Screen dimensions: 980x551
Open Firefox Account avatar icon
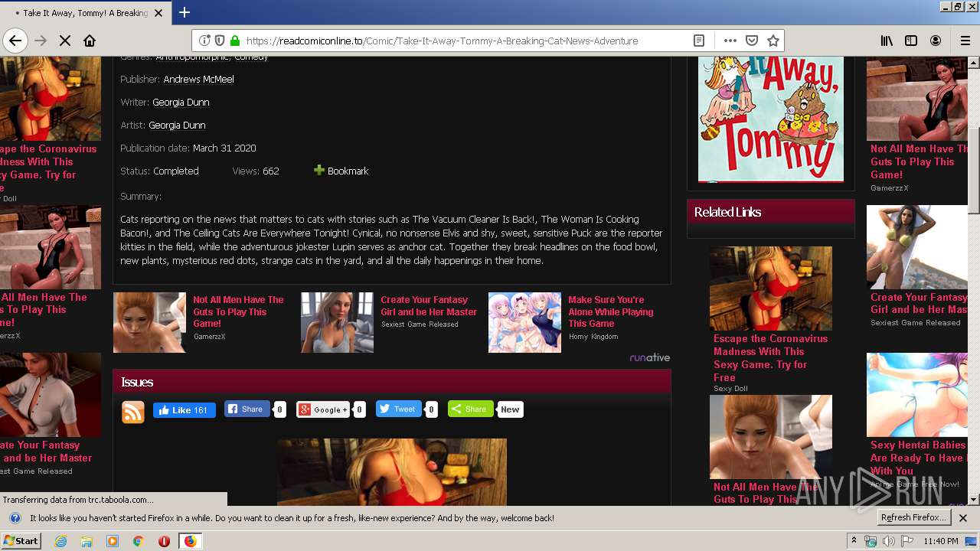[936, 41]
